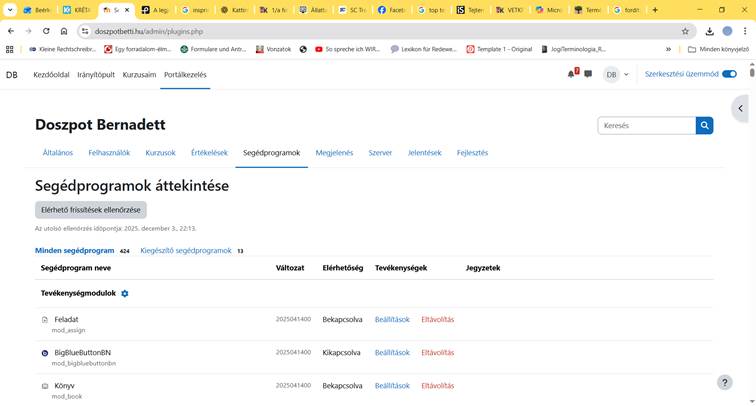
Task: Show Minden segédprogram list
Action: coord(75,251)
